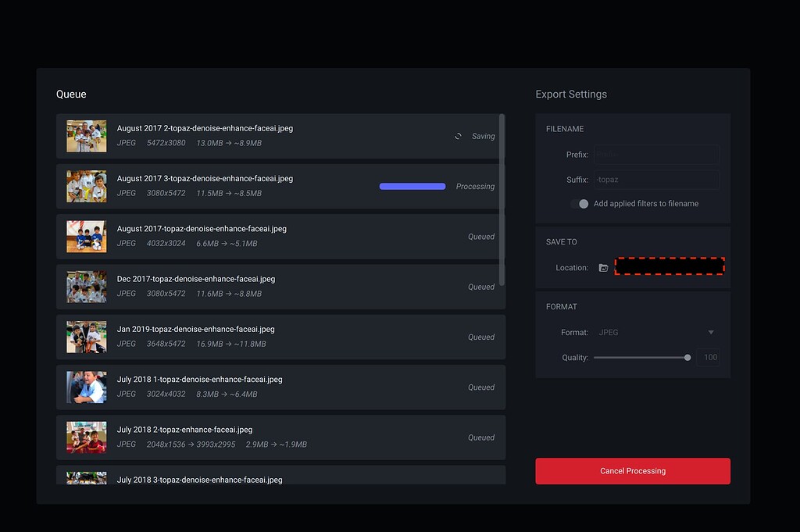Click the size text 16.9MB → ~11.8MB
The image size is (800, 532).
(x=231, y=345)
